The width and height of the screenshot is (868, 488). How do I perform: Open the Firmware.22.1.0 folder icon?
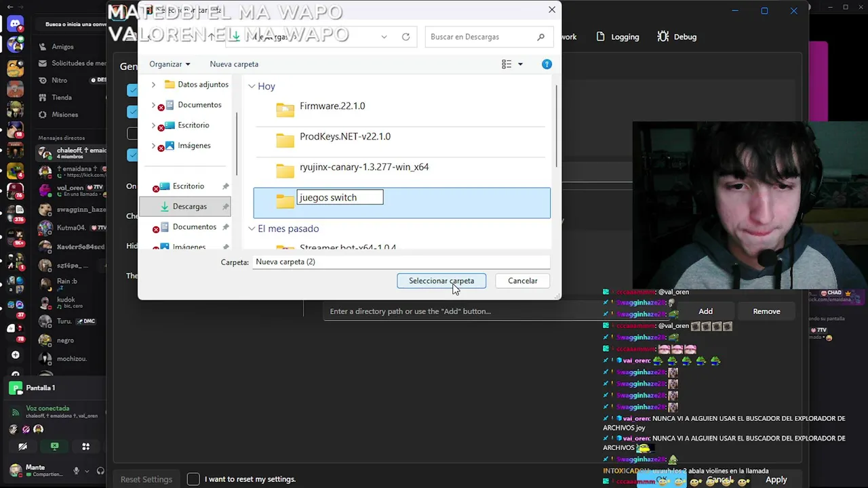click(285, 109)
